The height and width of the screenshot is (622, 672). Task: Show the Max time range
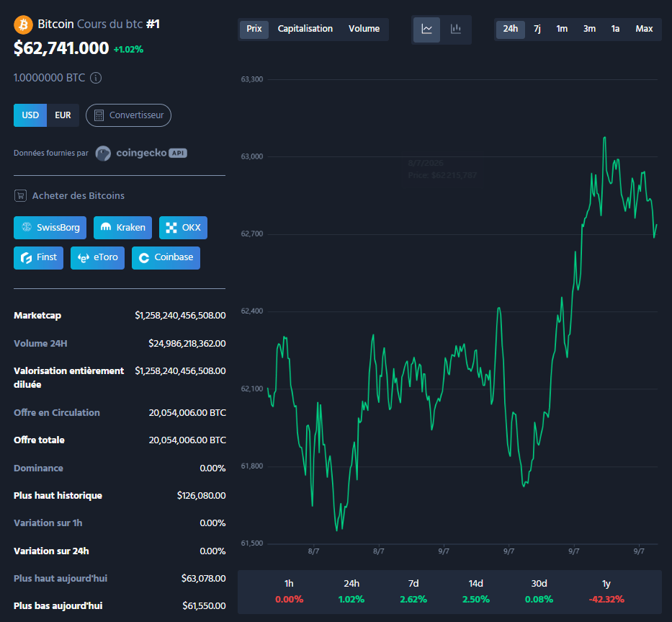click(x=644, y=29)
